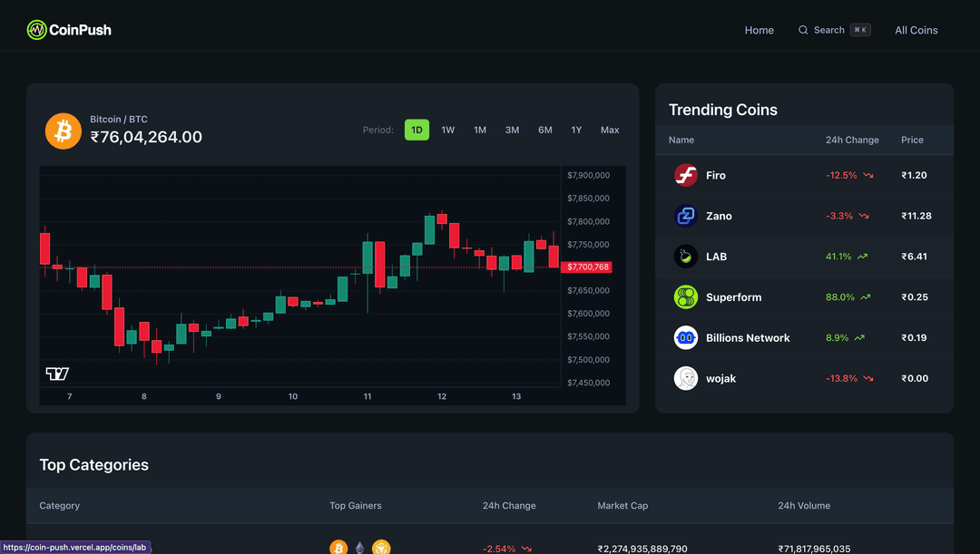Click the ₹2,274,935,889,790 market cap value
This screenshot has width=980, height=554.
642,549
